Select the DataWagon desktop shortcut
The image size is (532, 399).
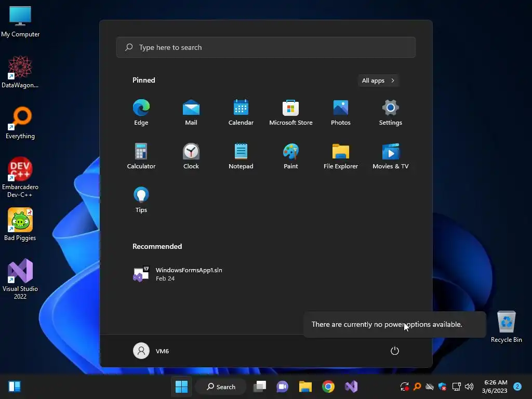pyautogui.click(x=20, y=72)
